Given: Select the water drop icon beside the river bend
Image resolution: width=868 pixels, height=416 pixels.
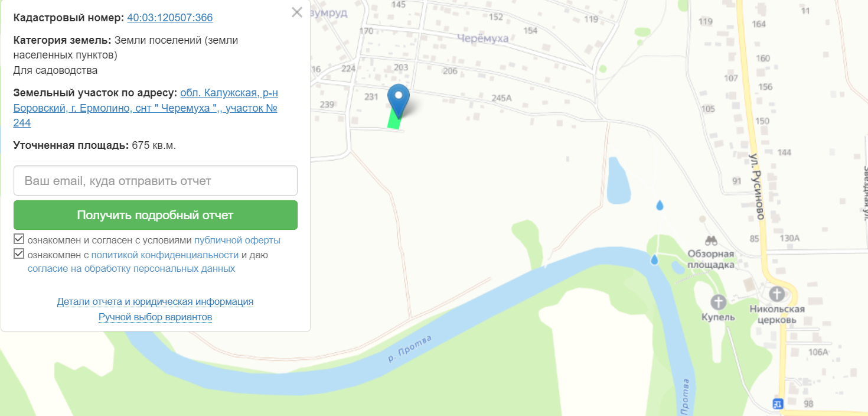Looking at the screenshot, I should (x=654, y=260).
